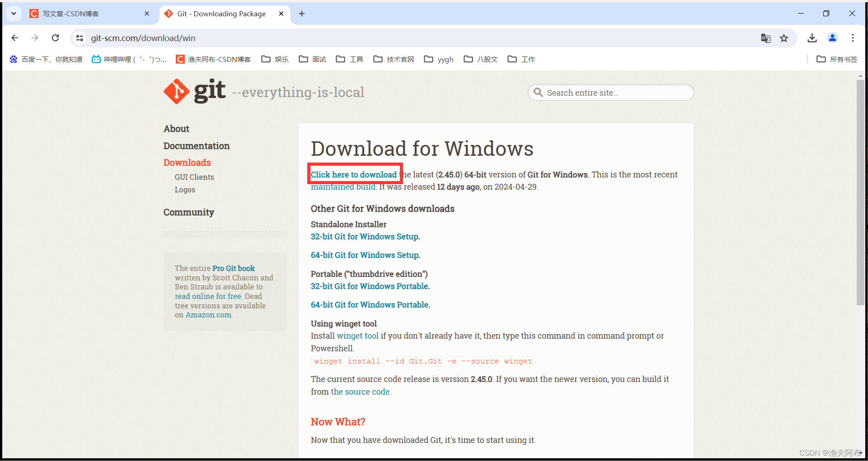
Task: Switch to the 写文章-CSDN博客 tab
Action: coord(89,14)
